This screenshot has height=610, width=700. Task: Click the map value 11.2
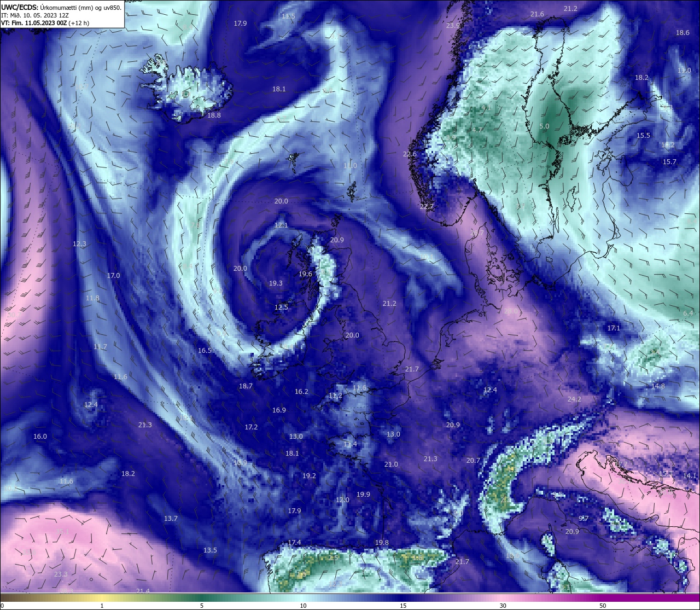pos(335,395)
